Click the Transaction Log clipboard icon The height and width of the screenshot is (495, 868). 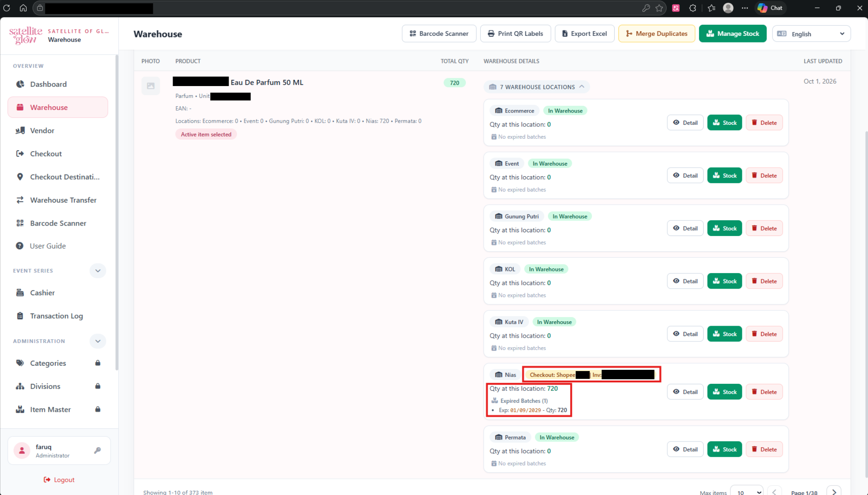20,316
